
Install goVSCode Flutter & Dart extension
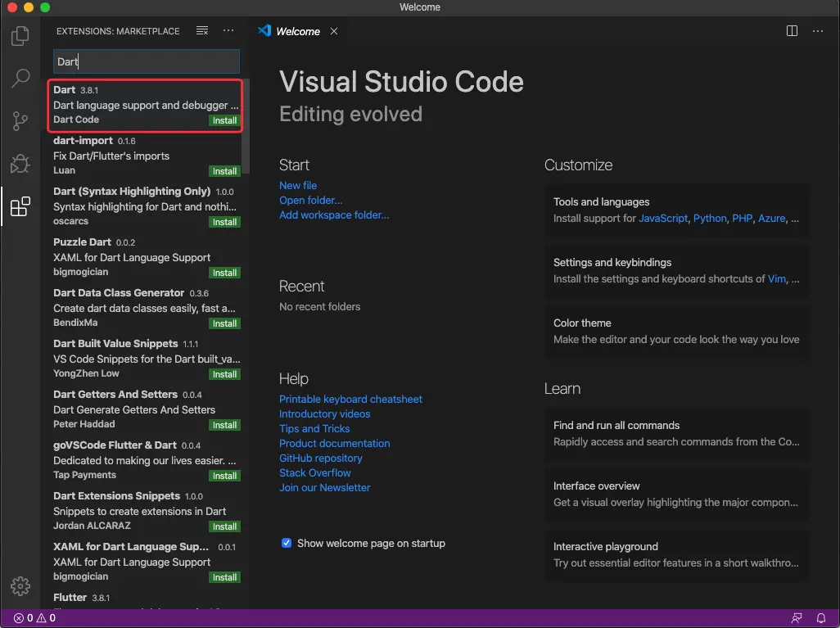(x=224, y=476)
